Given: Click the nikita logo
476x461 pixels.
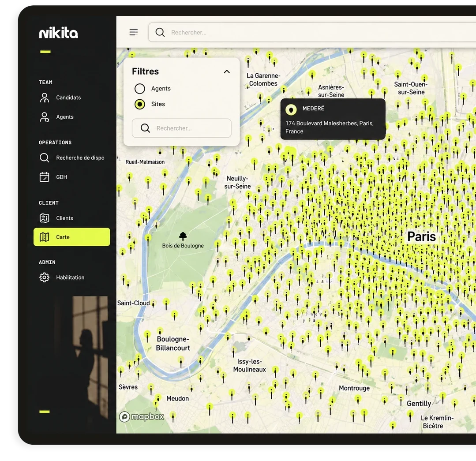Looking at the screenshot, I should pyautogui.click(x=59, y=33).
